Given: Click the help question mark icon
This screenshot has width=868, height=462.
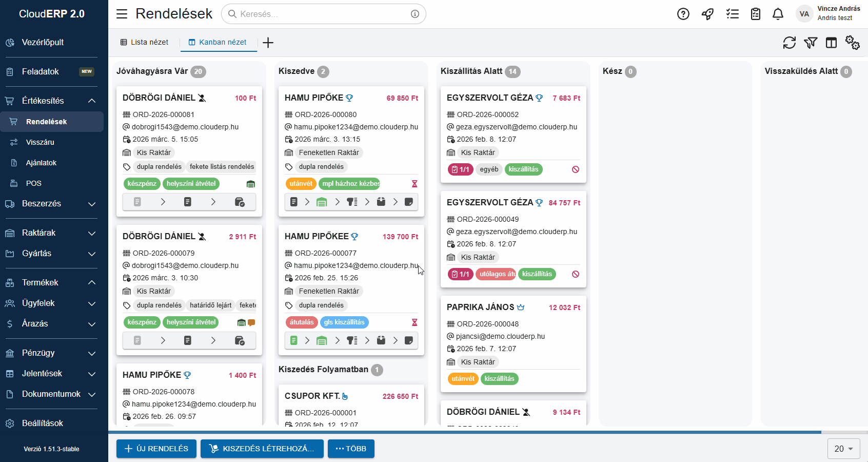Looking at the screenshot, I should click(x=683, y=14).
